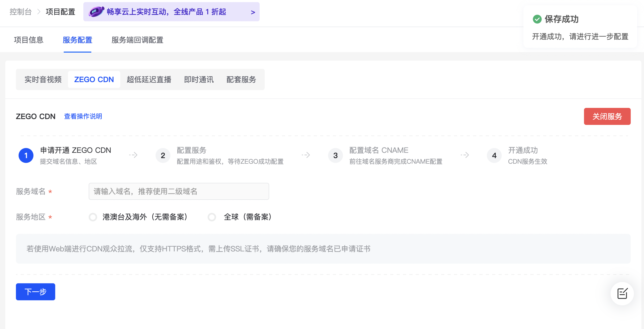Click breadcrumb chevron after 控制台

39,12
